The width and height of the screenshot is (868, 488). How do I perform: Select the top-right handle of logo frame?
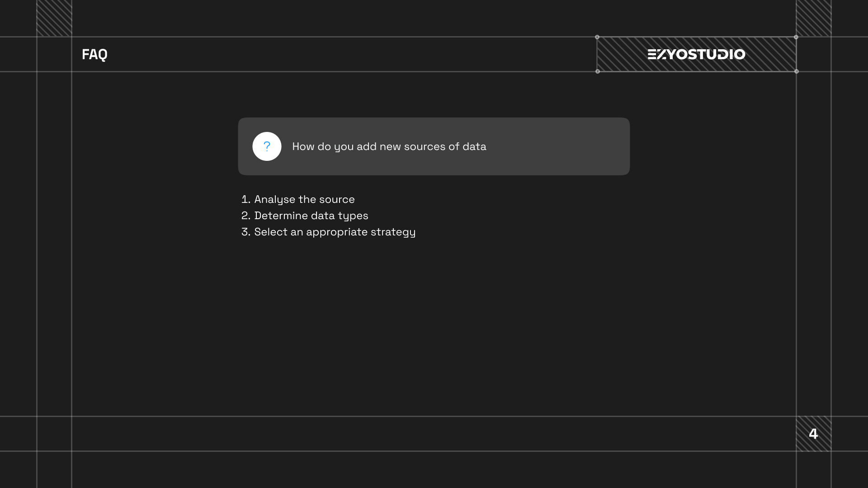pos(796,37)
